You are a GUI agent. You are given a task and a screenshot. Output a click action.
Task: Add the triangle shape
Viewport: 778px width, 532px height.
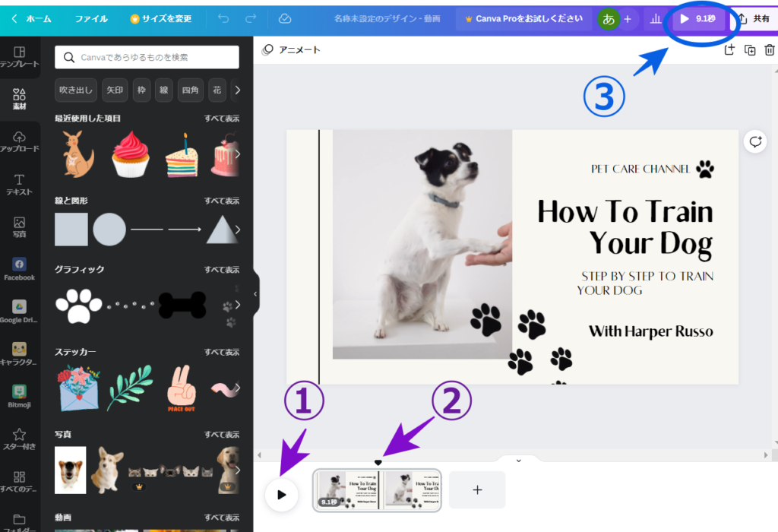pyautogui.click(x=222, y=230)
